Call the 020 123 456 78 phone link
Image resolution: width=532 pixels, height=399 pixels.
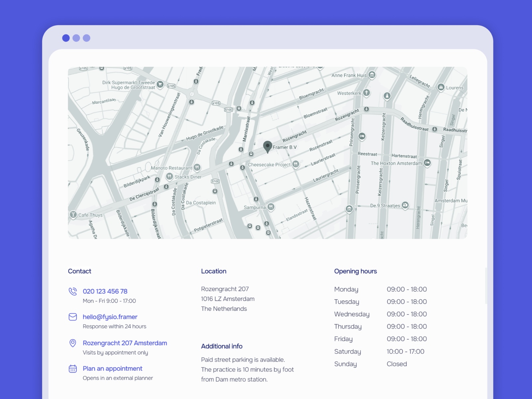tap(105, 291)
